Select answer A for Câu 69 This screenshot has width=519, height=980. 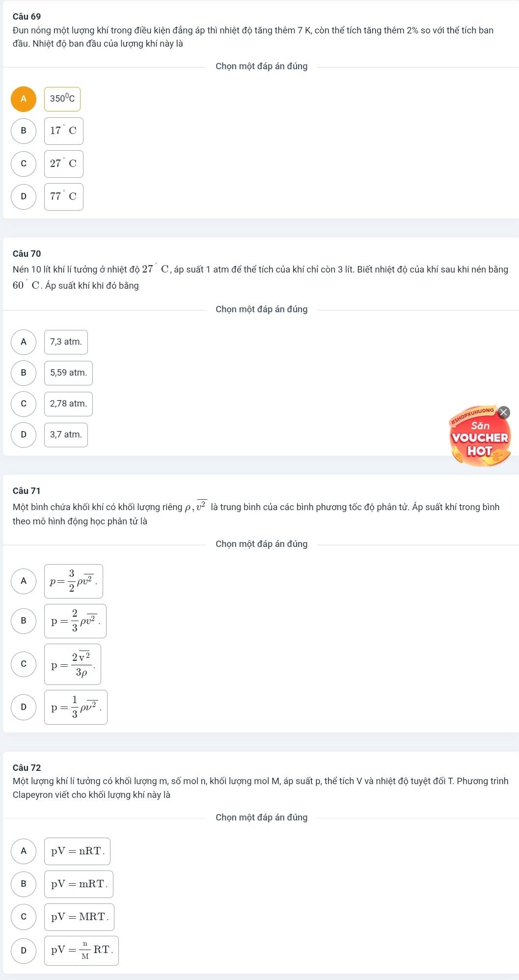[x=24, y=99]
